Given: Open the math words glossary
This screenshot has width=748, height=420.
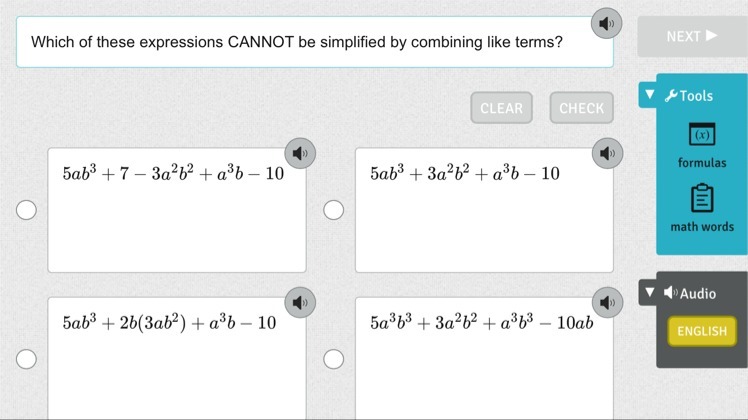Looking at the screenshot, I should (x=702, y=208).
